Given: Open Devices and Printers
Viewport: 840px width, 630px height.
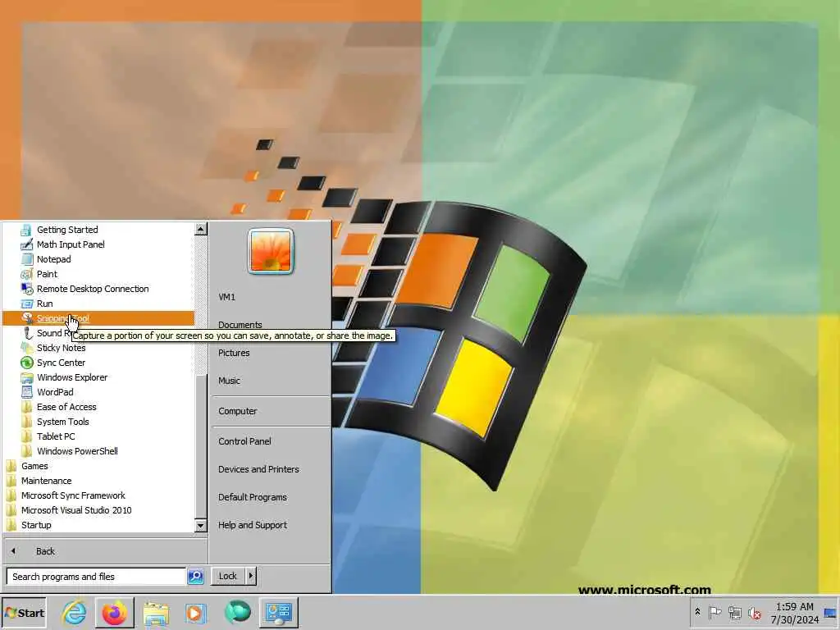Looking at the screenshot, I should 258,468.
